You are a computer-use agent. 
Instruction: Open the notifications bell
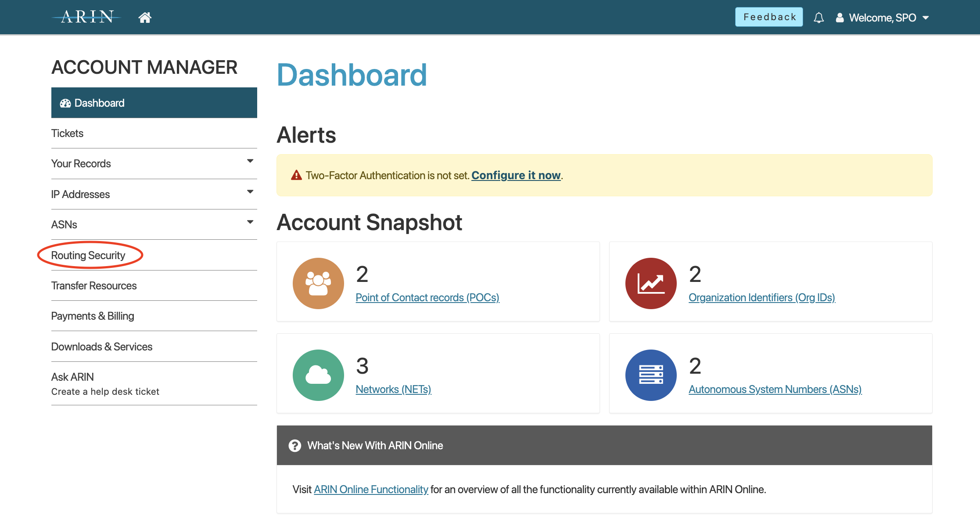pos(818,18)
